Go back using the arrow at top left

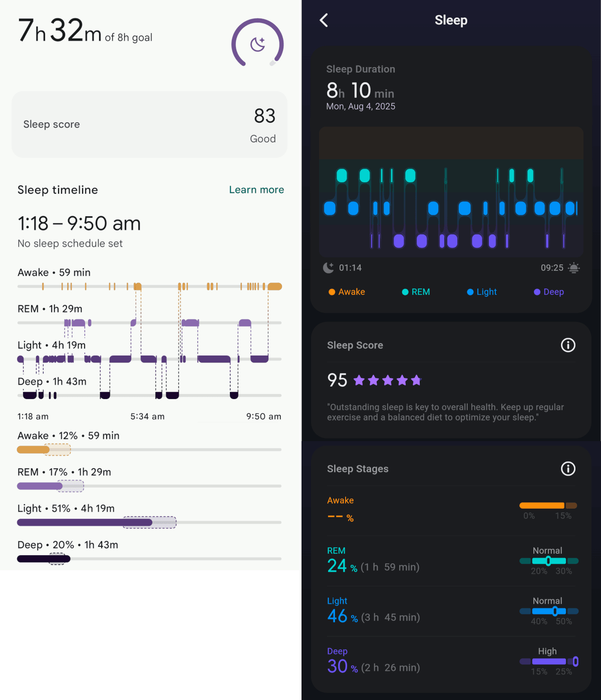point(324,20)
